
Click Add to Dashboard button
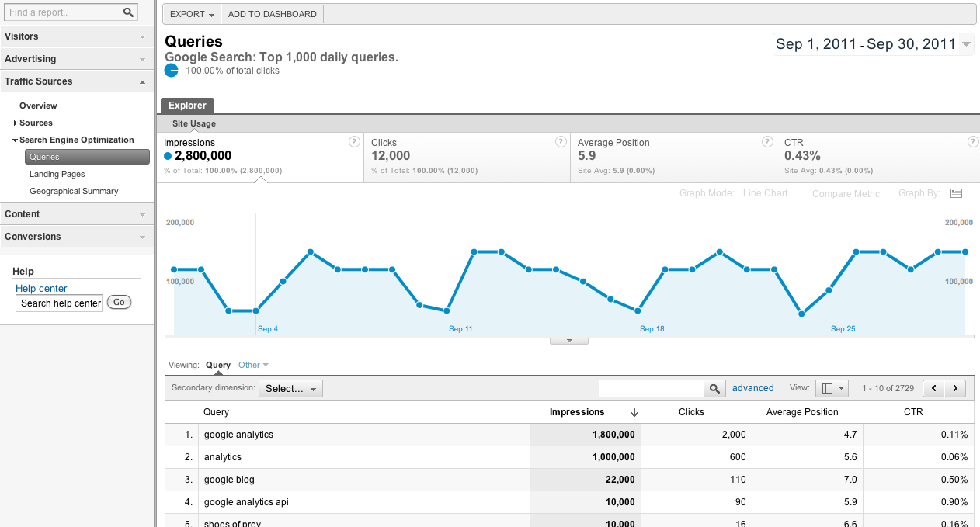273,14
